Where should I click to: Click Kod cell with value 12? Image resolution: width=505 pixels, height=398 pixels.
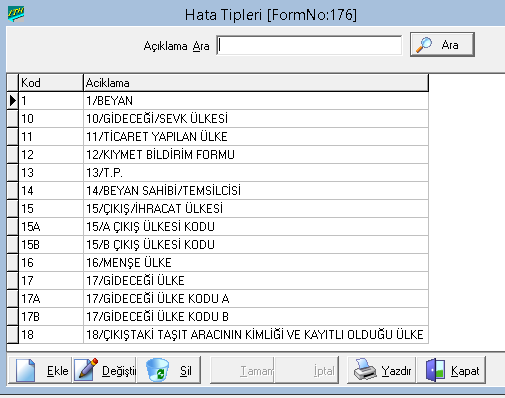[51, 155]
